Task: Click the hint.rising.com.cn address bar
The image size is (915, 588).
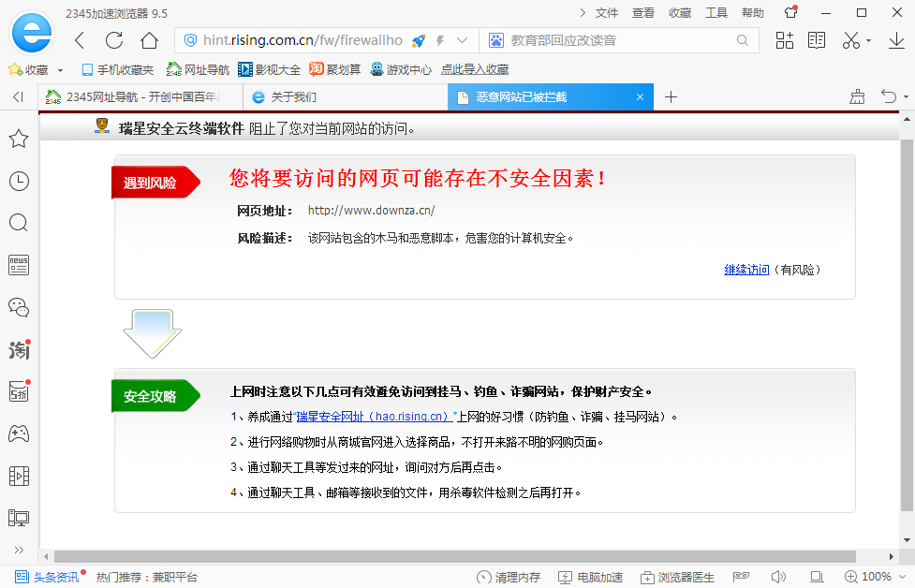Action: click(x=303, y=40)
